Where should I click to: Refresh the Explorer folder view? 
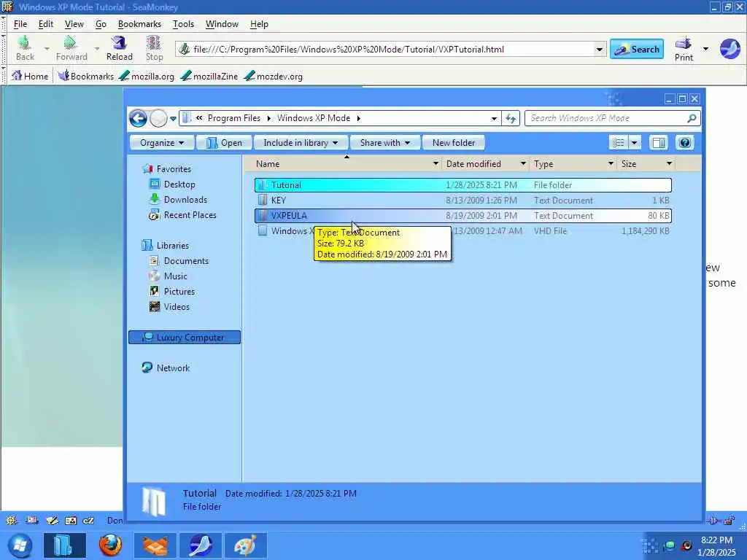pyautogui.click(x=511, y=118)
